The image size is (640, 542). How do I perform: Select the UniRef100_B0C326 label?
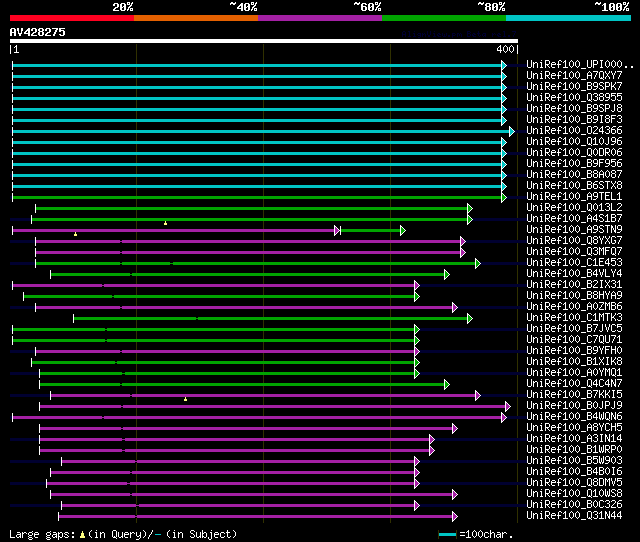[x=574, y=504]
